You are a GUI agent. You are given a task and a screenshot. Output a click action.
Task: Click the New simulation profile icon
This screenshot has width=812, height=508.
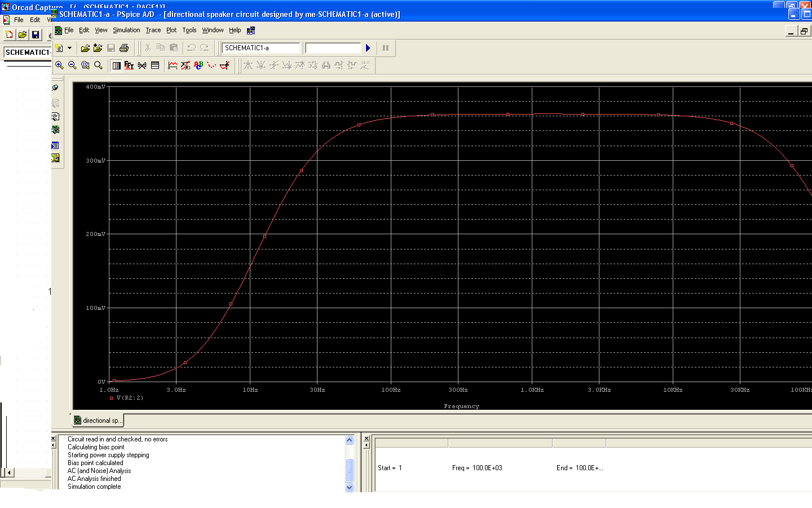coord(59,48)
